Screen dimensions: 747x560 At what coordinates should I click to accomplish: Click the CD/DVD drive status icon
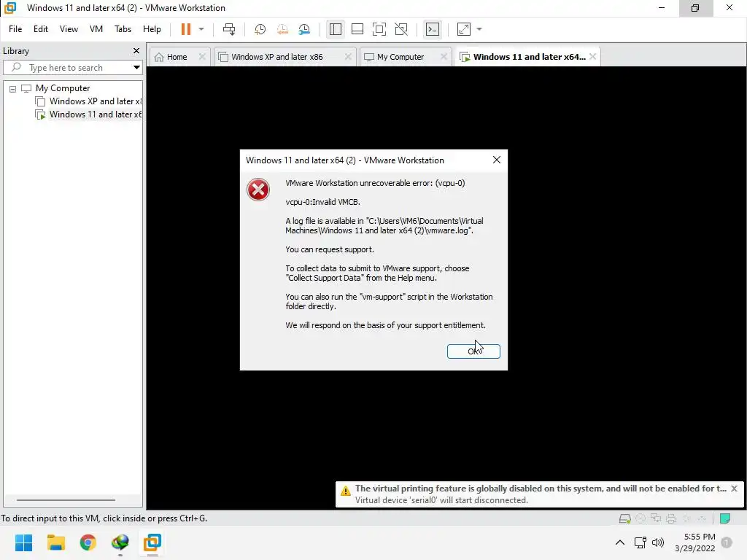pos(640,518)
